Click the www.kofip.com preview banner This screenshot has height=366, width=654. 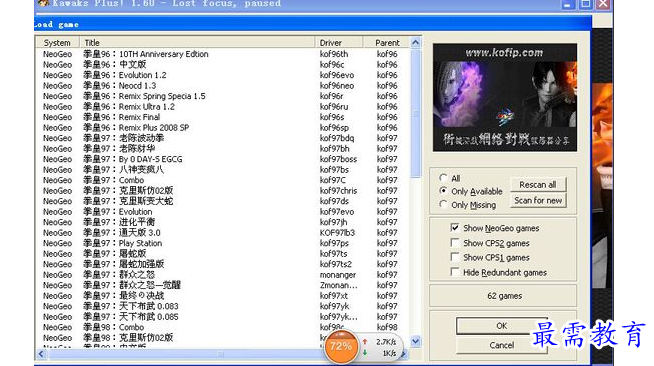click(x=505, y=97)
